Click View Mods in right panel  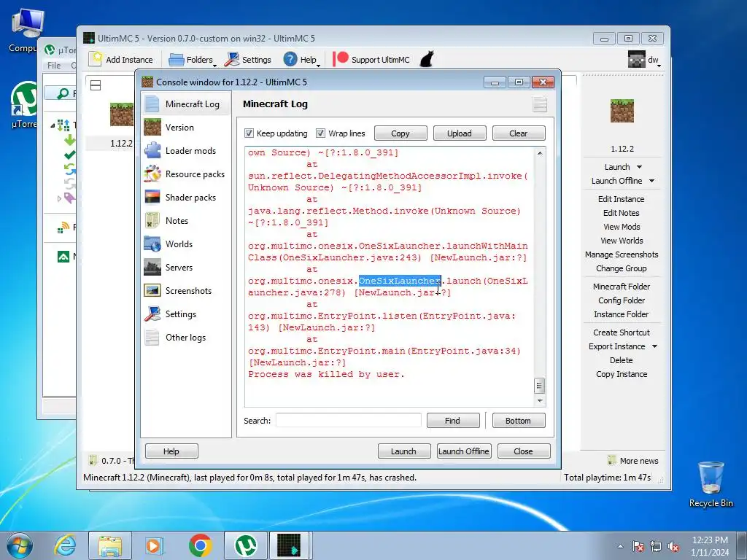(x=622, y=227)
